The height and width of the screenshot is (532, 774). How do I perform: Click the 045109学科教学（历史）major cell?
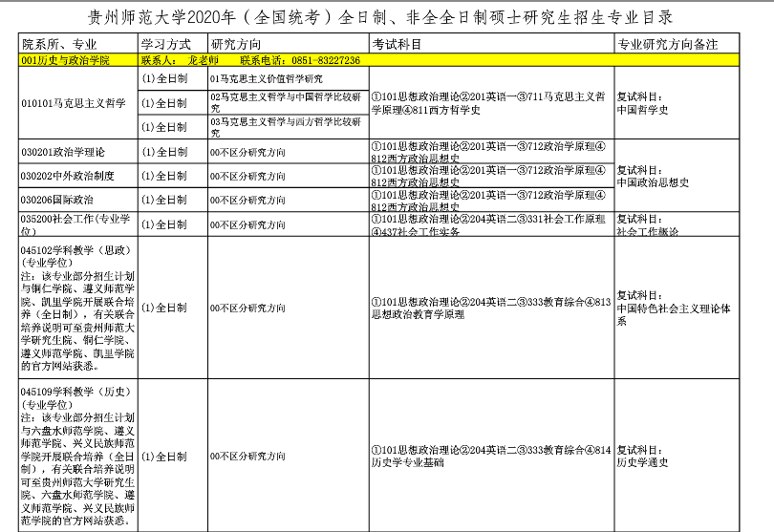[x=77, y=457]
